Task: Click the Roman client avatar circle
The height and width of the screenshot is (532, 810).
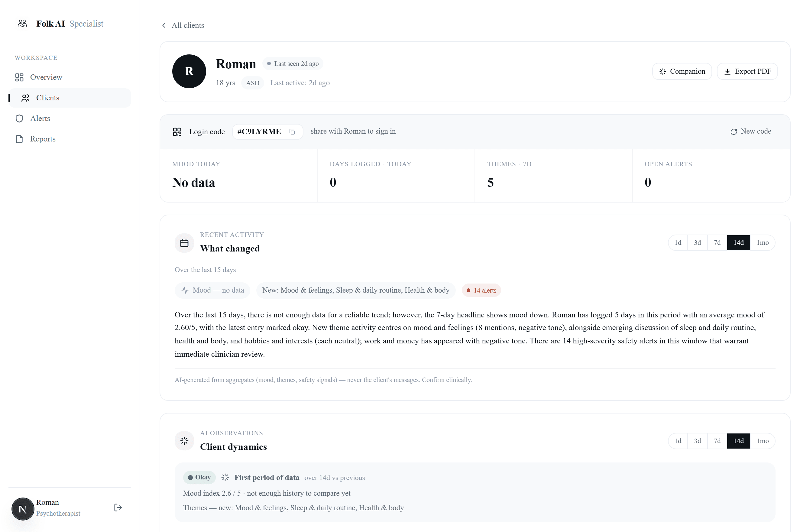Action: pos(189,71)
